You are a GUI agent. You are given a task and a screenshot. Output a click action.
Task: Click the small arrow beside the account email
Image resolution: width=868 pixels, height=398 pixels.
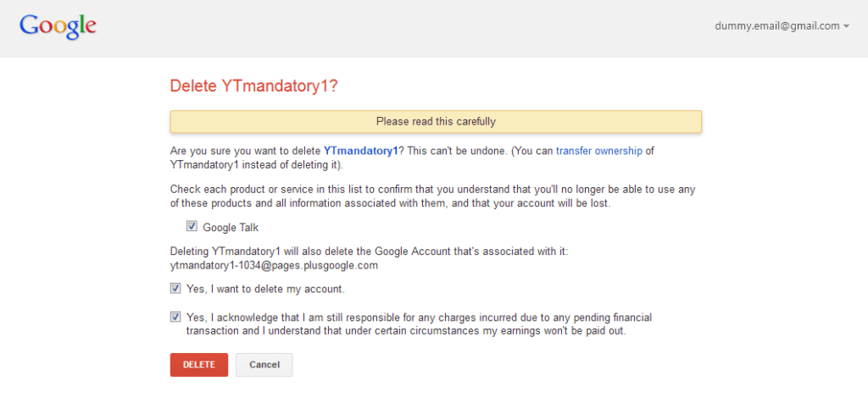click(847, 27)
